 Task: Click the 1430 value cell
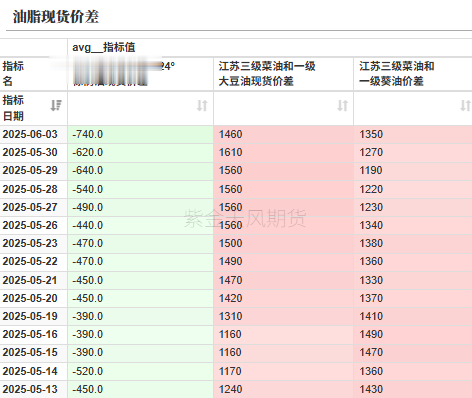[x=413, y=389]
